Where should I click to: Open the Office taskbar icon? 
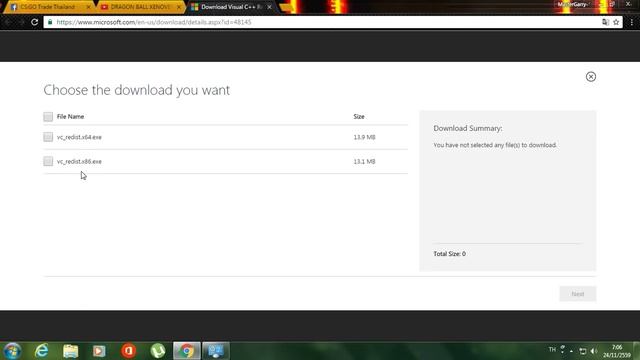[128, 351]
